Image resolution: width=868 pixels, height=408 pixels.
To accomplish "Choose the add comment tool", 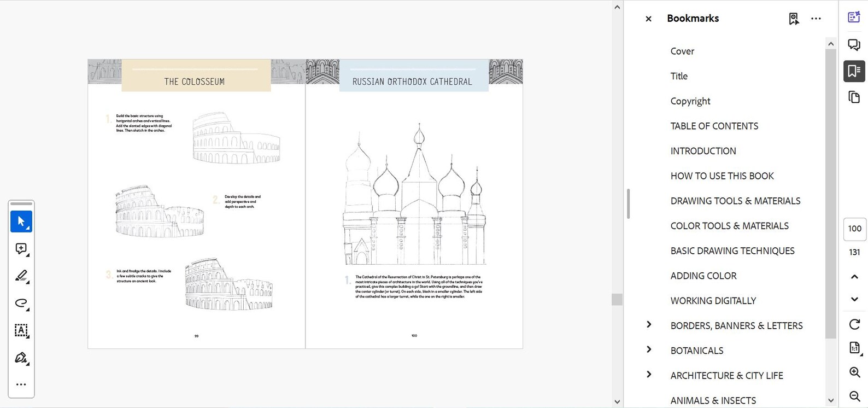I will click(x=21, y=249).
